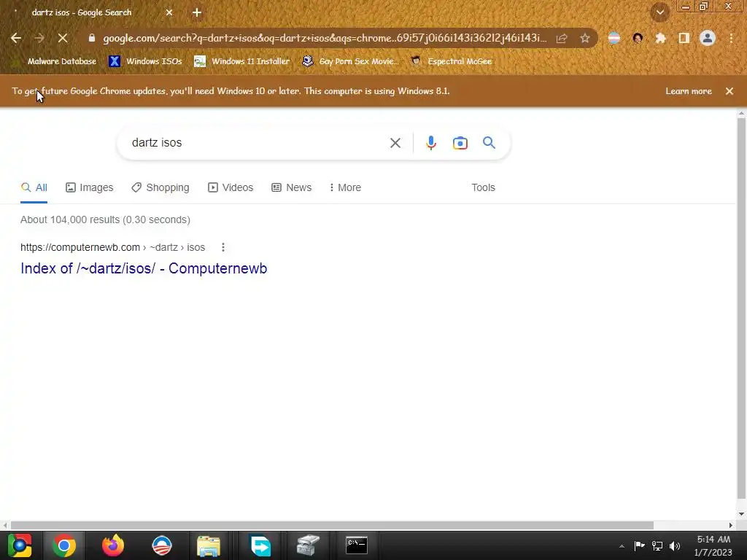Open Windows 11 Installer bookmark
747x560 pixels.
click(242, 61)
